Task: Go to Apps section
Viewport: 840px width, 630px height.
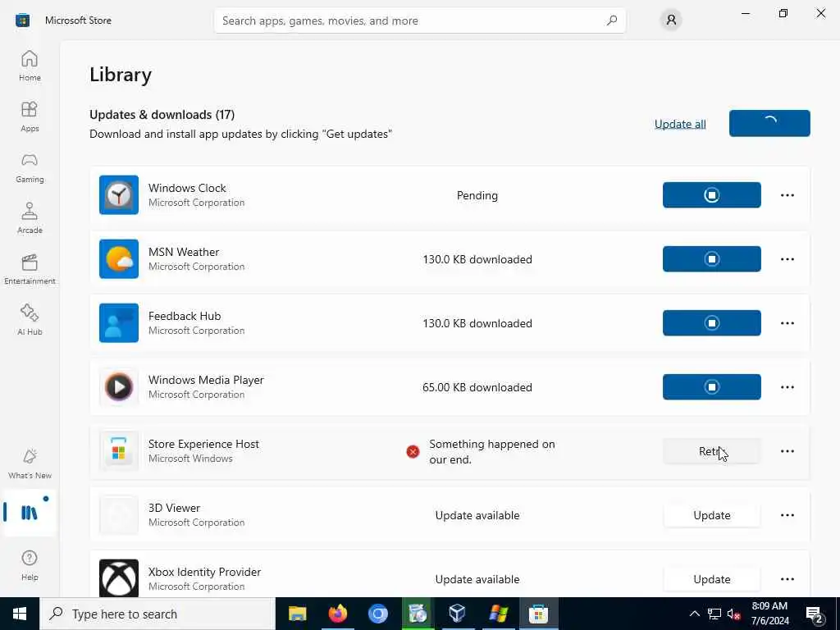Action: 30,116
